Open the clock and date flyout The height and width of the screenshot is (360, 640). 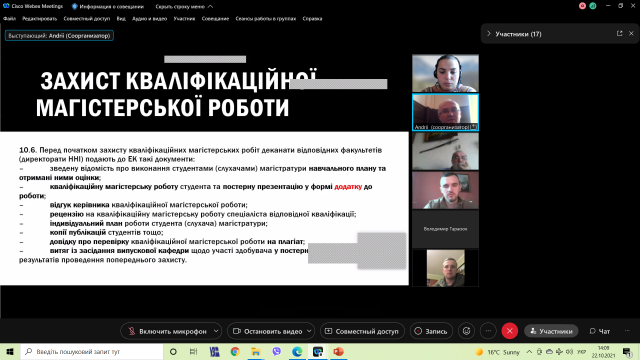click(x=603, y=351)
